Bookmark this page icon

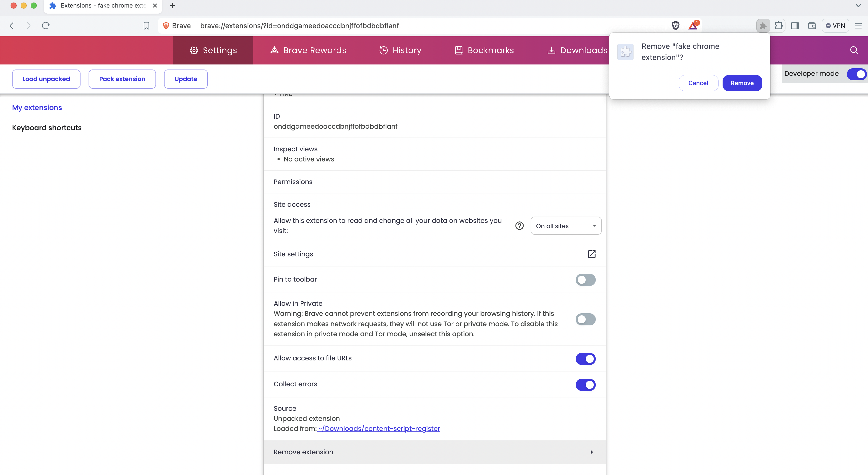(x=146, y=26)
